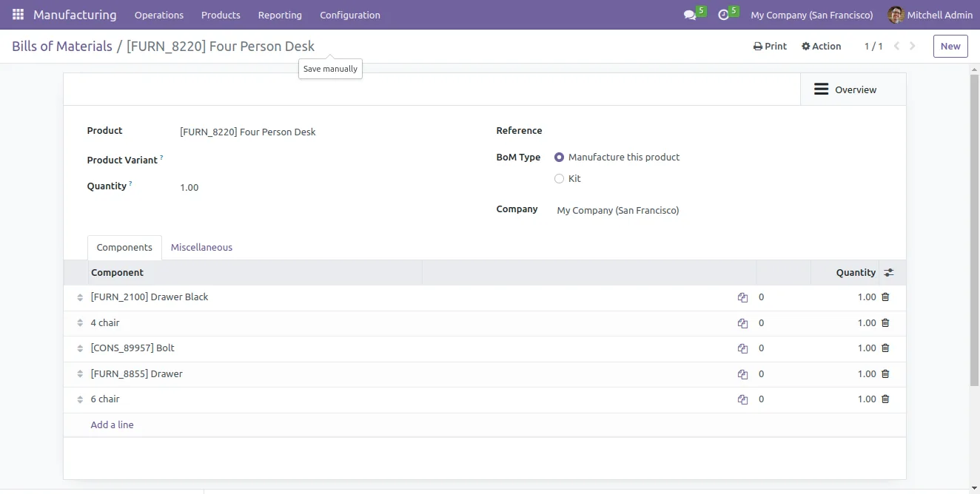Click the Product Variant field
This screenshot has width=980, height=494.
pyautogui.click(x=326, y=160)
